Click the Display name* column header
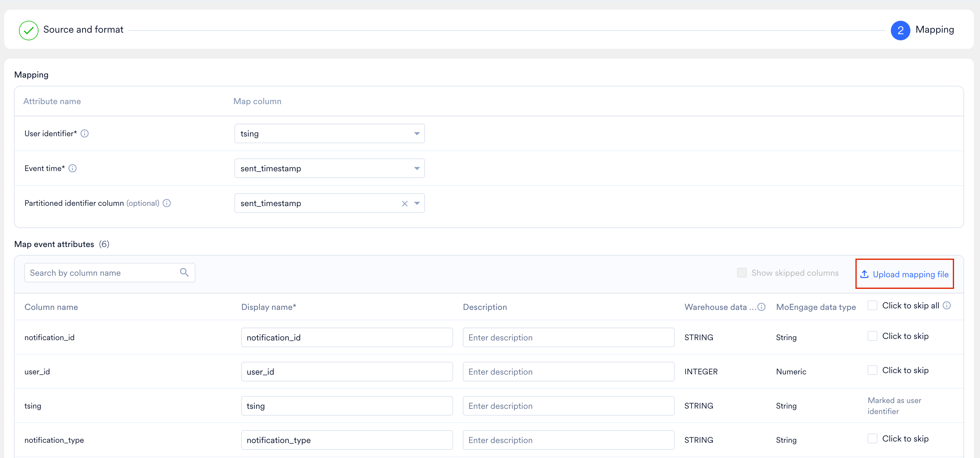 tap(269, 307)
